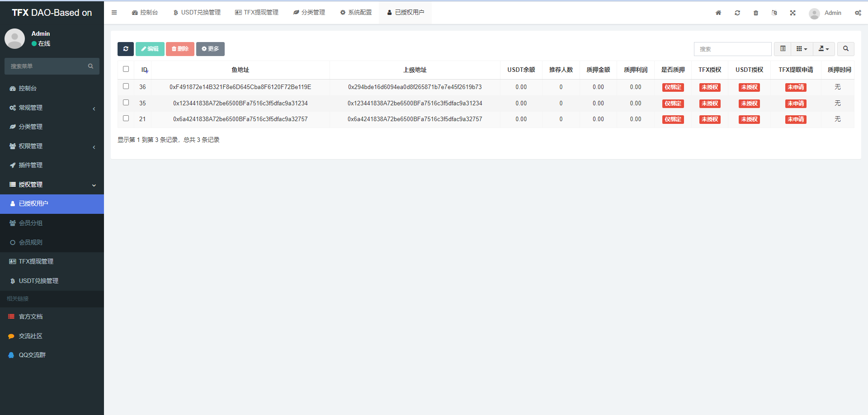Image resolution: width=868 pixels, height=415 pixels.
Task: Check the checkbox for row ID 36
Action: (x=126, y=86)
